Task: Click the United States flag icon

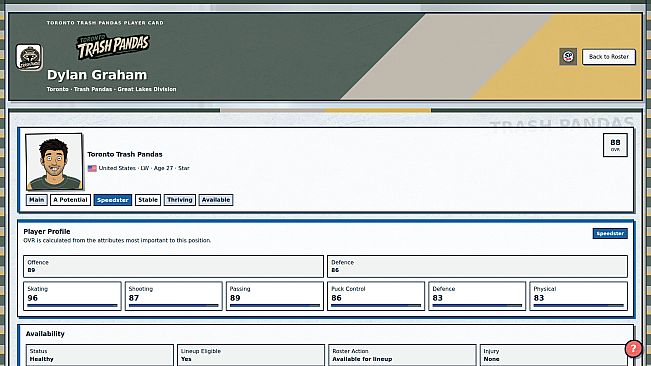Action: point(92,168)
